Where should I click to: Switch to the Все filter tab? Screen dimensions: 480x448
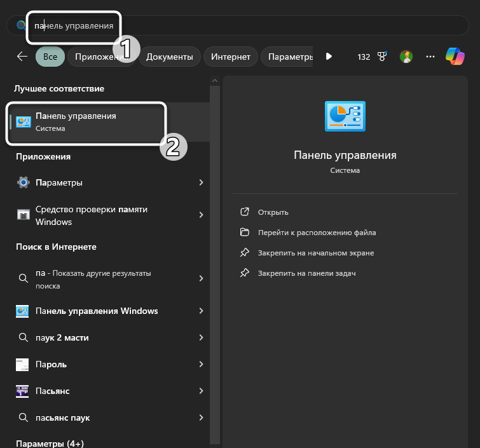point(50,57)
